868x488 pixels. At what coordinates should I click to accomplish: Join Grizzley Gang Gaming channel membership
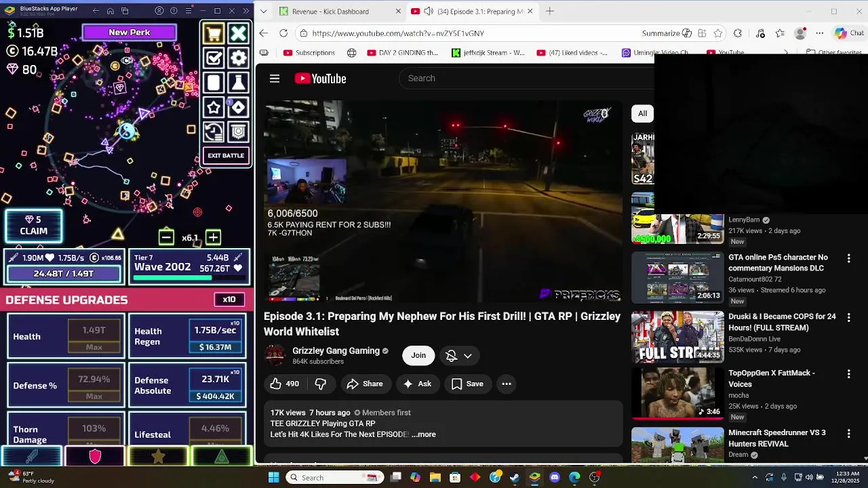[x=418, y=356]
